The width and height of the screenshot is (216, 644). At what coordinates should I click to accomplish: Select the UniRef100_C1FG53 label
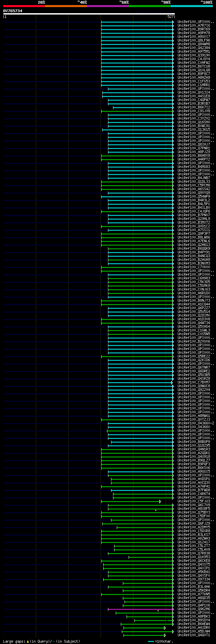point(194,81)
